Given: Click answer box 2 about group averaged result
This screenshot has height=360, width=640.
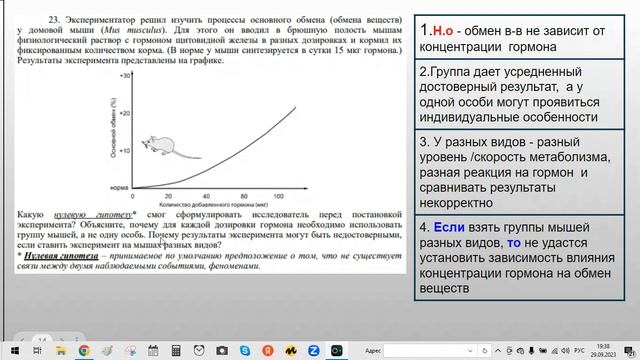Looking at the screenshot, I should [x=520, y=94].
